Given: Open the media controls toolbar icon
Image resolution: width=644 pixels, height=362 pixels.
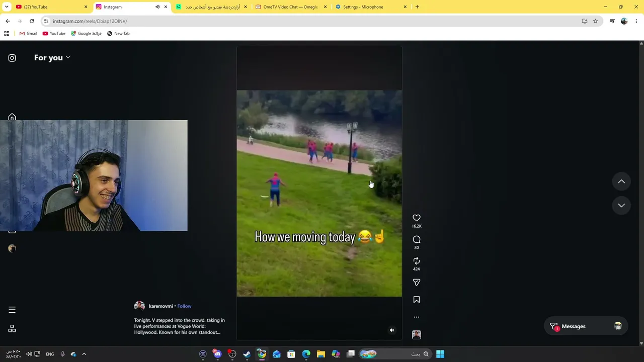Looking at the screenshot, I should coord(612,21).
